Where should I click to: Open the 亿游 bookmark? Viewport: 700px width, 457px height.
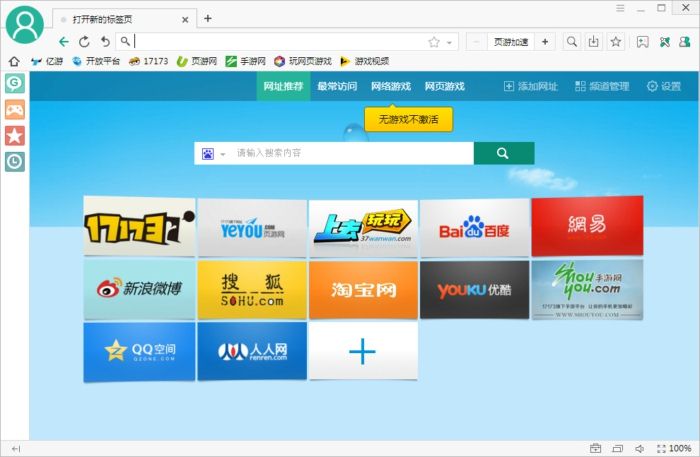(47, 61)
